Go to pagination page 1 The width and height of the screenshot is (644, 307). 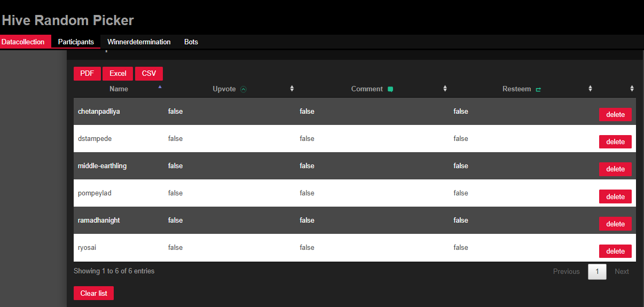(x=597, y=272)
